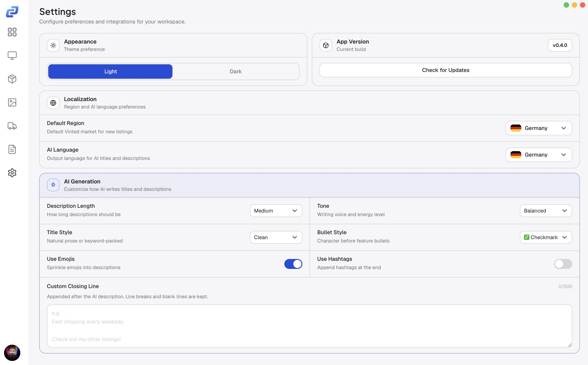Click the user avatar in the sidebar
Image resolution: width=588 pixels, height=365 pixels.
coord(12,353)
